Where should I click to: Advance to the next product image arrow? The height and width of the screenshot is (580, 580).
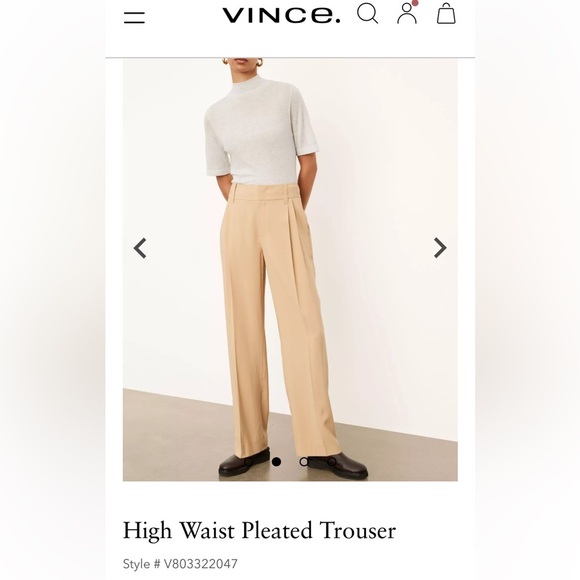point(440,247)
